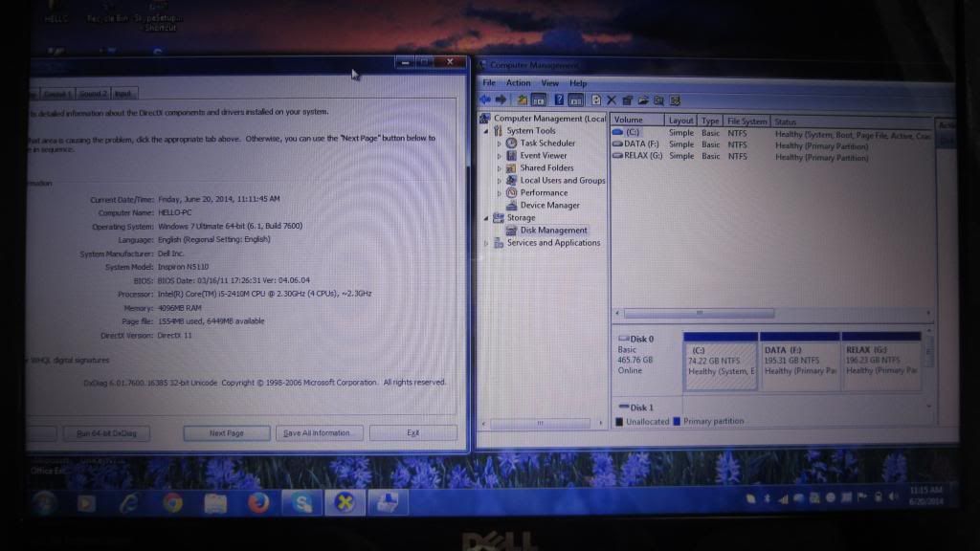Click Save All Information in DxDiag
980x551 pixels.
tap(319, 432)
